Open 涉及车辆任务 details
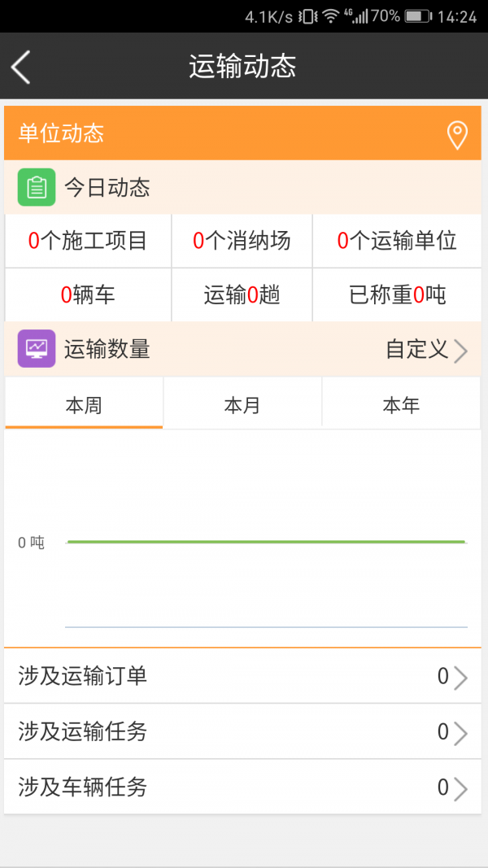The height and width of the screenshot is (868, 488). pyautogui.click(x=244, y=787)
